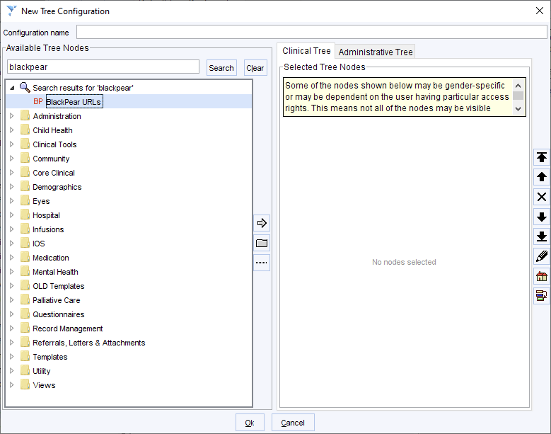Click the Clear button

pyautogui.click(x=255, y=67)
